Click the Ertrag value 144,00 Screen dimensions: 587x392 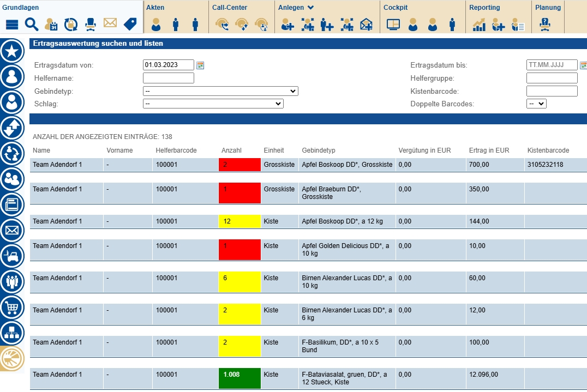click(479, 221)
